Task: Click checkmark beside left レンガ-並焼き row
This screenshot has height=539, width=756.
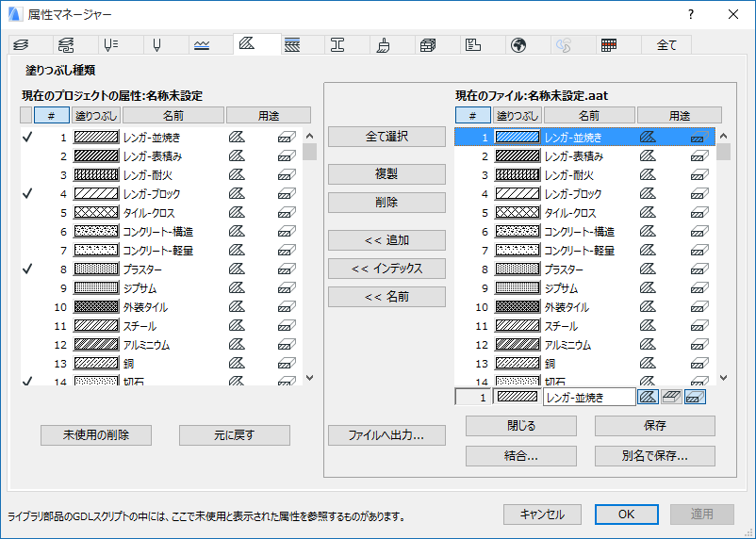Action: 27,138
